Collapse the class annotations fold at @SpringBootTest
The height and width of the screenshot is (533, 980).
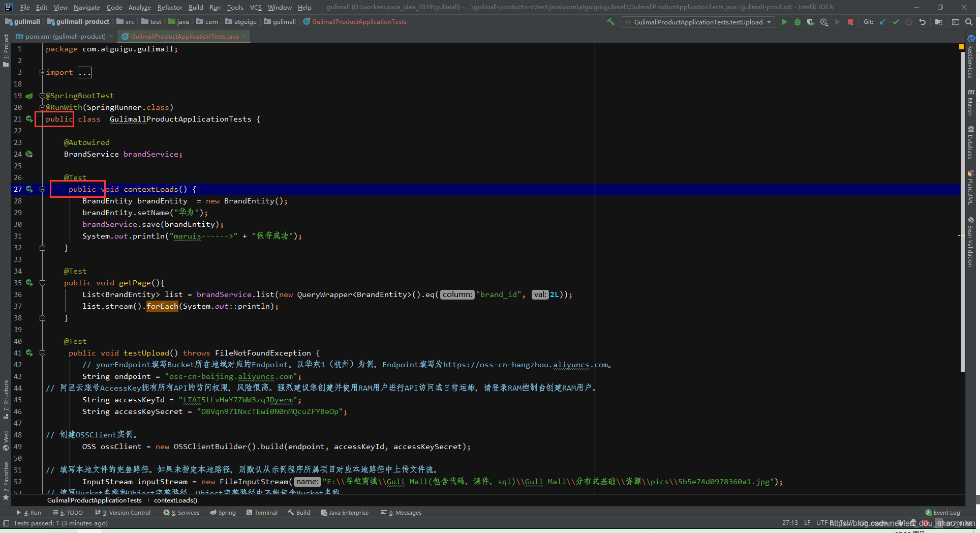42,96
